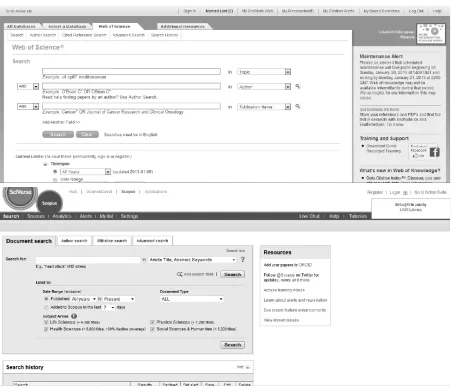
Task: Open Sources in the Scopus navigation bar
Action: [36, 216]
